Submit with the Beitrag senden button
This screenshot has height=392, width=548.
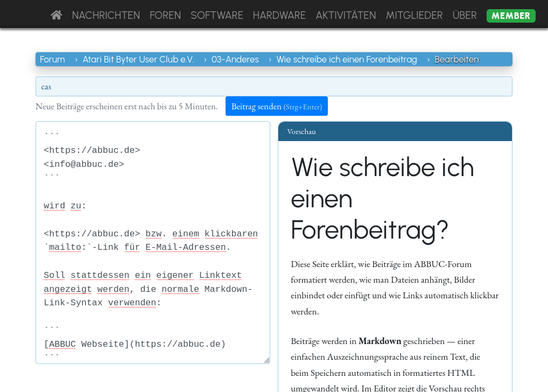(277, 106)
